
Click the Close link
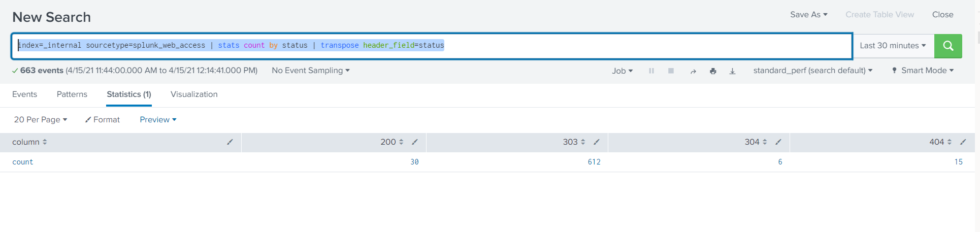(x=942, y=15)
